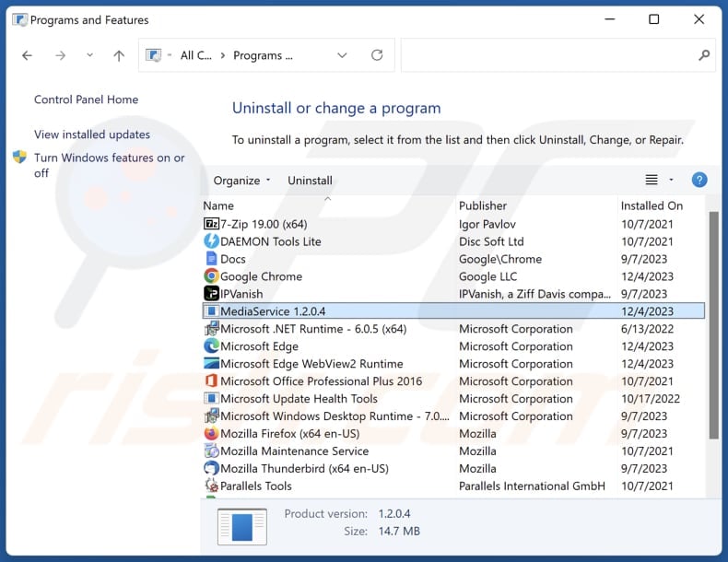Click the vertical scrollbar of program list
Screen dimensions: 728x562
712,322
